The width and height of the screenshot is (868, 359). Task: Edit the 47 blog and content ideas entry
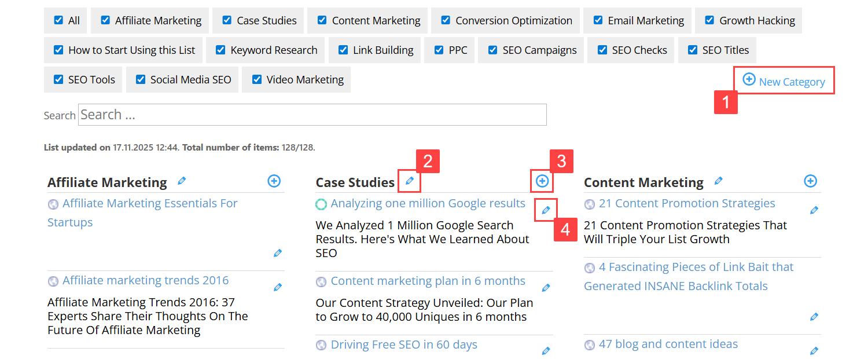point(814,350)
